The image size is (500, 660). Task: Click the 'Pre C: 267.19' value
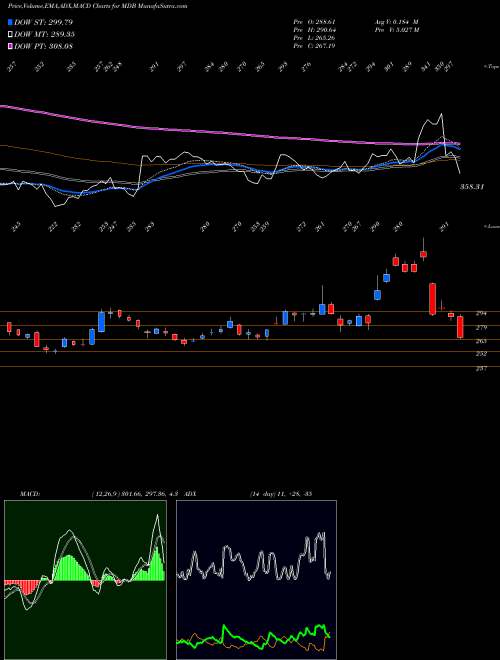[x=314, y=46]
